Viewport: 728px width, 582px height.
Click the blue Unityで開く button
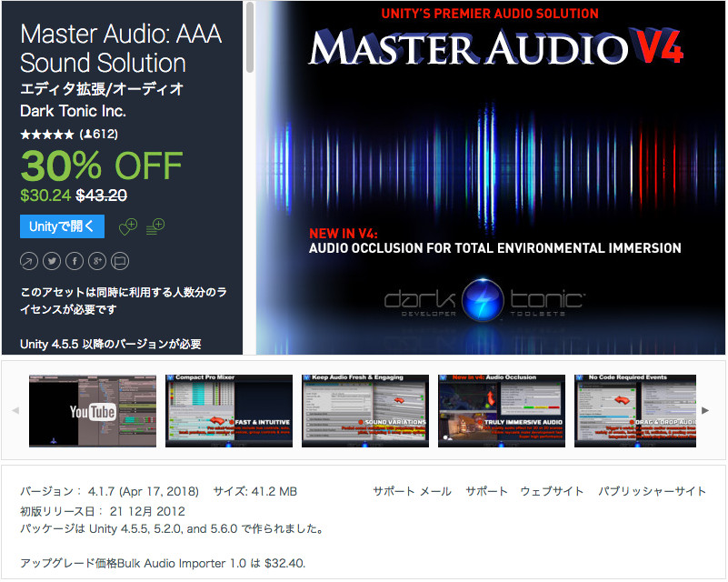point(62,226)
